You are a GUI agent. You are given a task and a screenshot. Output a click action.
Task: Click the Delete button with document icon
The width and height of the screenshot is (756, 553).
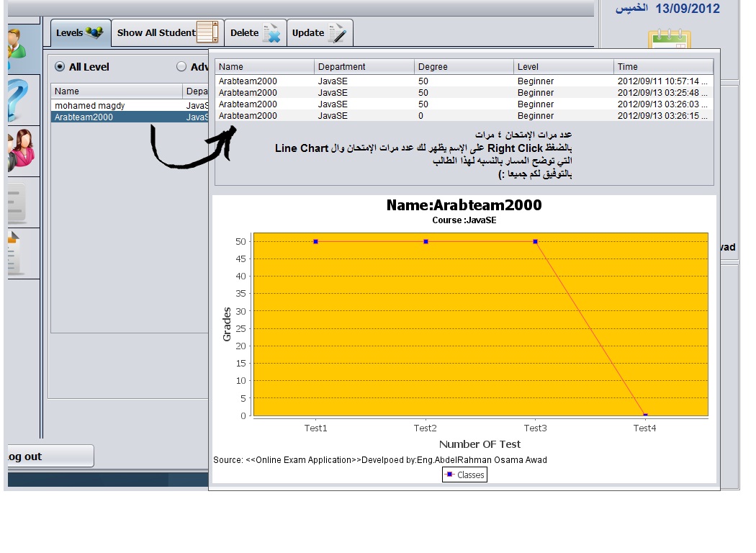pos(255,33)
